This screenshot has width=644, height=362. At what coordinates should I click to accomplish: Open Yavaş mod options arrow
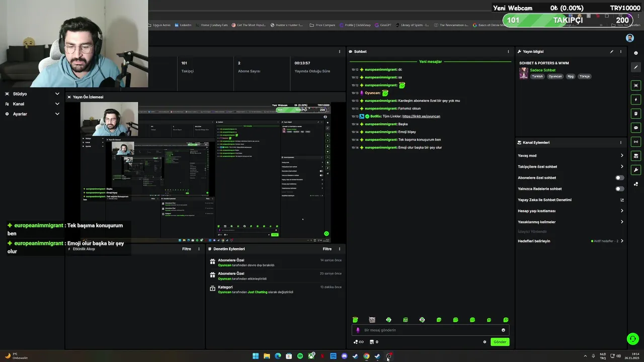[622, 155]
